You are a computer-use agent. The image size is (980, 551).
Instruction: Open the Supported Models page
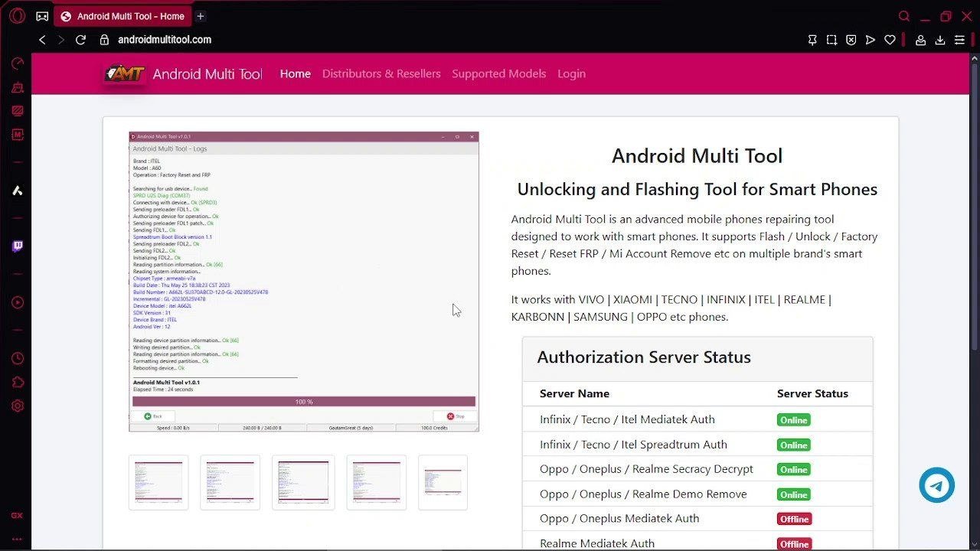[x=498, y=73]
